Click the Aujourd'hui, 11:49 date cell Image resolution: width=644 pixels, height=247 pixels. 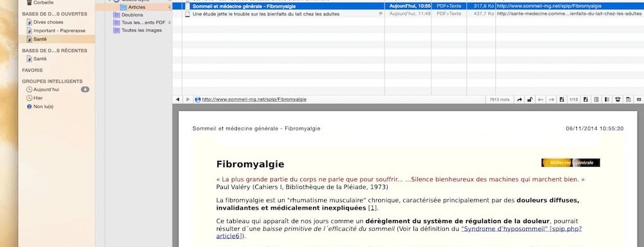pyautogui.click(x=410, y=14)
